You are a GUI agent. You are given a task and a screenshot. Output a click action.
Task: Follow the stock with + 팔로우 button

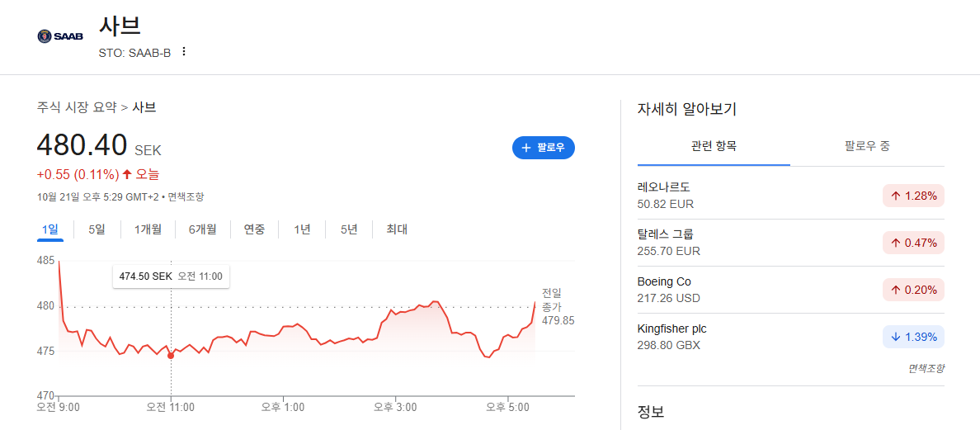(x=543, y=148)
